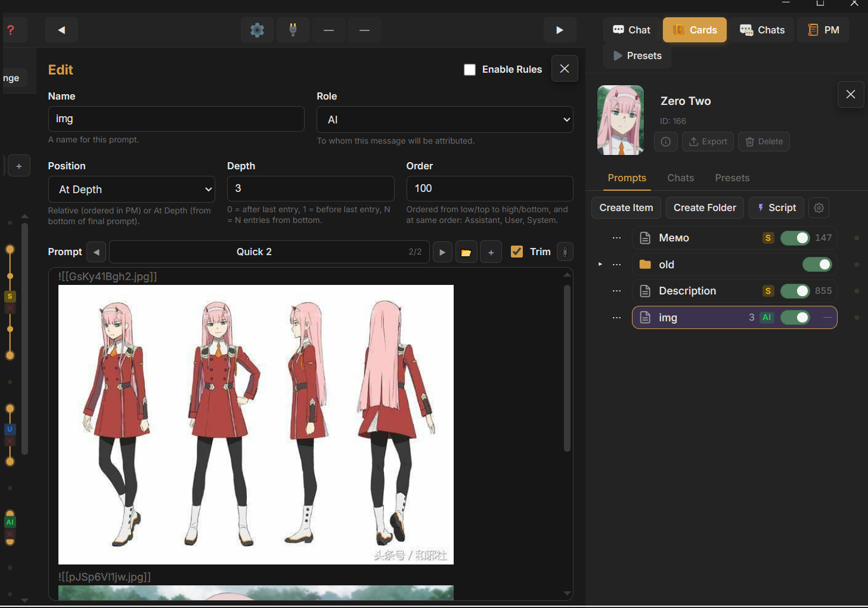868x608 pixels.
Task: Expand the old folder triangle
Action: 600,264
